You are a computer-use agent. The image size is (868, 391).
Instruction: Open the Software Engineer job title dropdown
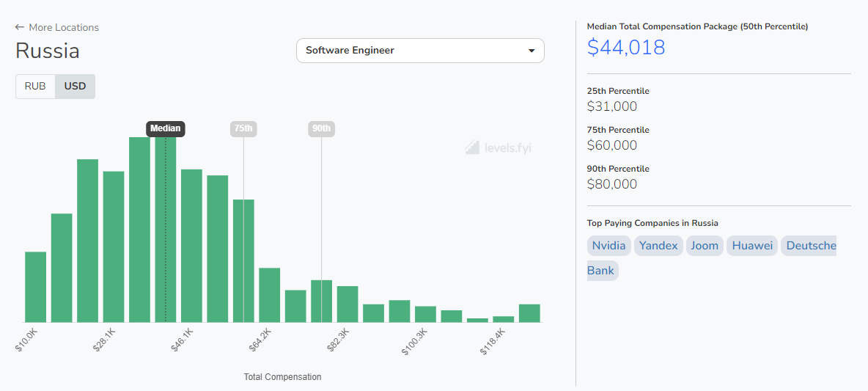419,51
